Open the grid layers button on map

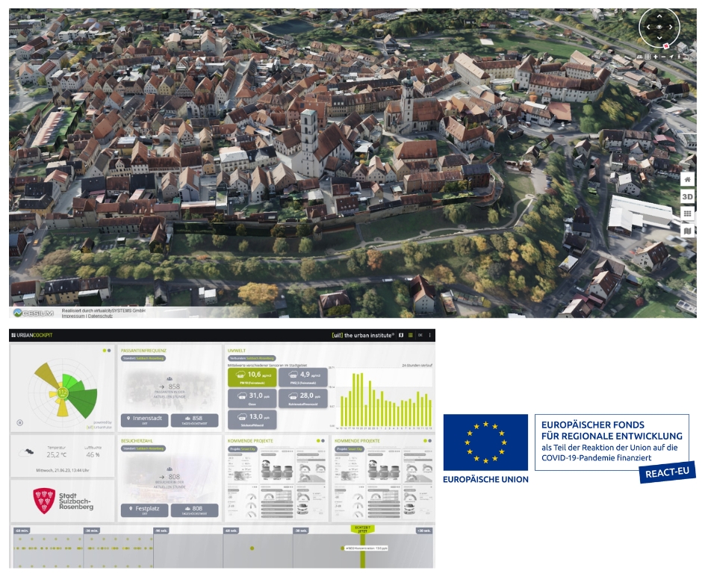(x=687, y=214)
